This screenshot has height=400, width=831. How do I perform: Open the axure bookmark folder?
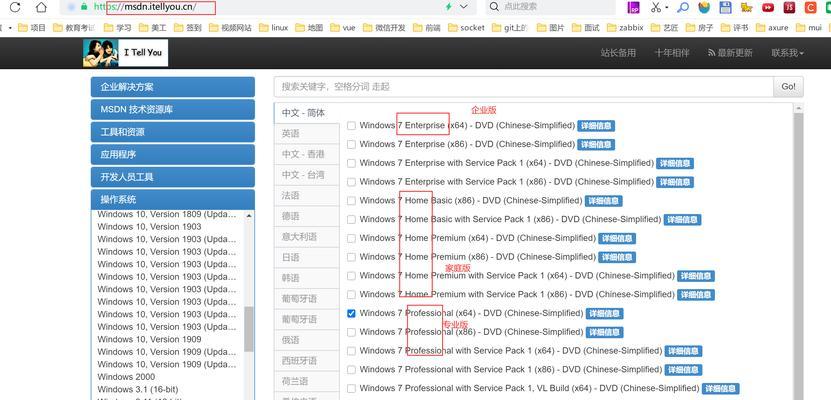pyautogui.click(x=772, y=28)
